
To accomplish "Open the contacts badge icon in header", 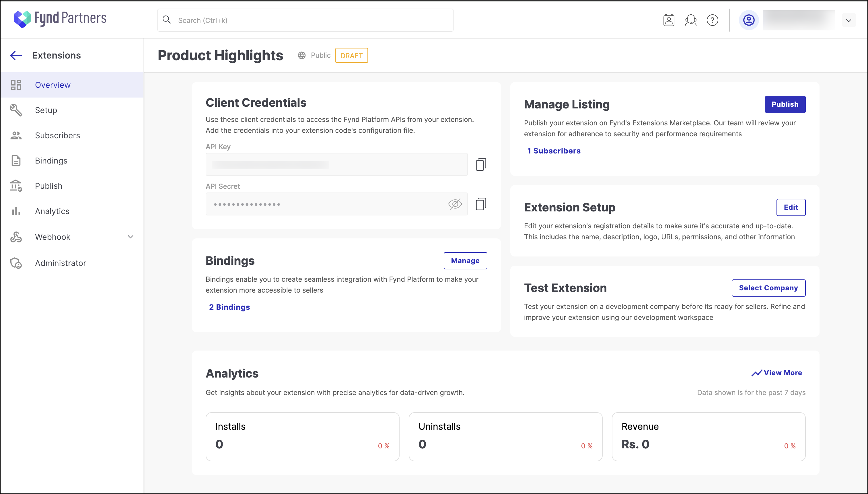I will click(x=669, y=20).
